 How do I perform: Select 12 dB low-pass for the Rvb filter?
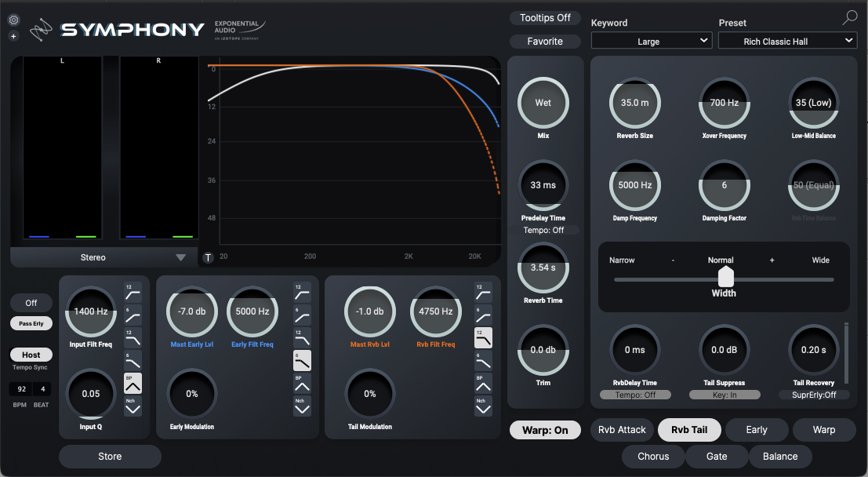tap(483, 338)
